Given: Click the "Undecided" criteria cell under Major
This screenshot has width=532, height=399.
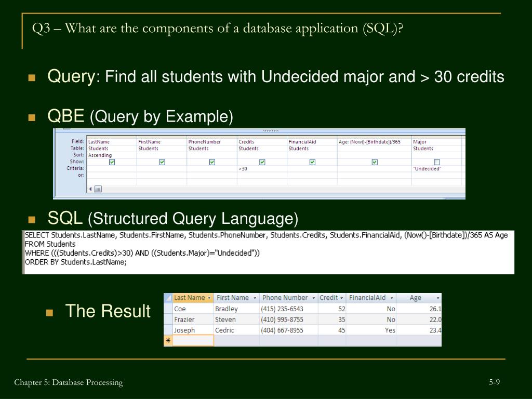Looking at the screenshot, I should pyautogui.click(x=436, y=169).
